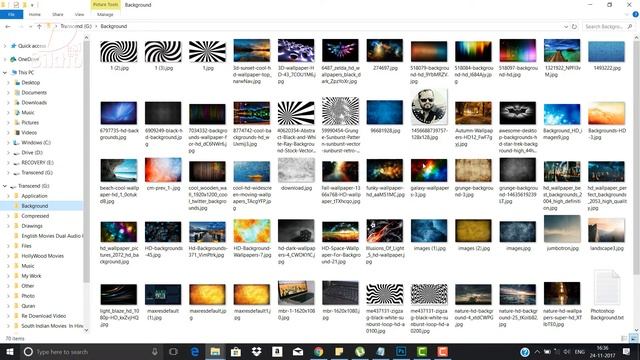Open Microsoft Store from the taskbar
640x360 pixels.
236,351
